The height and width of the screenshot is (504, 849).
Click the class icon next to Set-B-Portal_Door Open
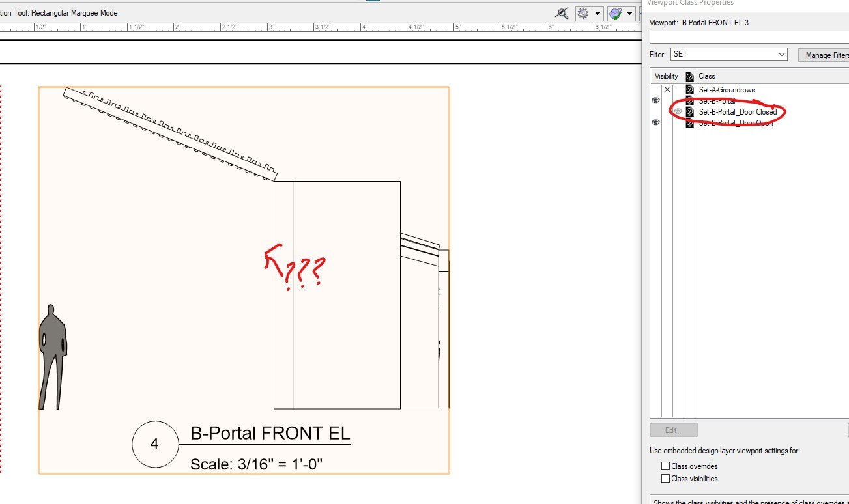pyautogui.click(x=689, y=122)
